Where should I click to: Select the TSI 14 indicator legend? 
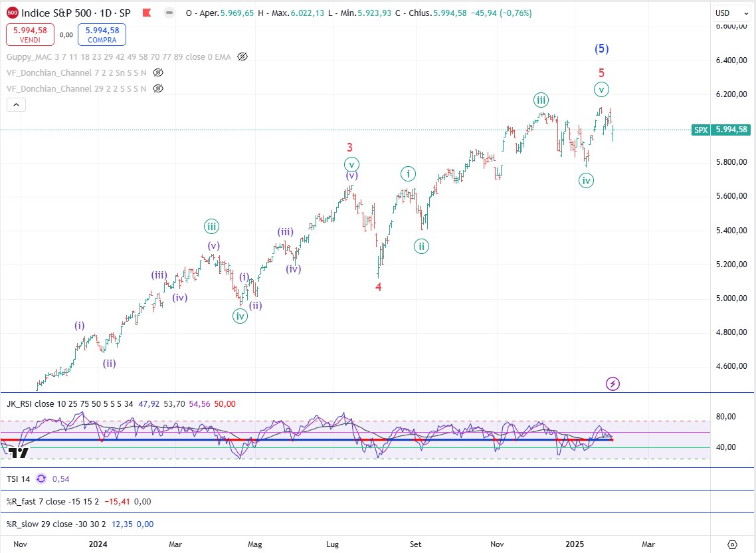19,479
